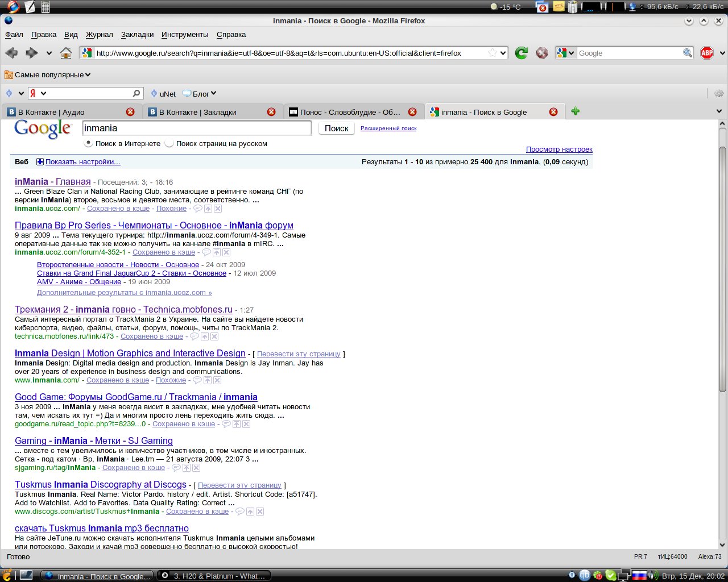
Task: Reload the page with the green refresh icon
Action: coord(521,53)
